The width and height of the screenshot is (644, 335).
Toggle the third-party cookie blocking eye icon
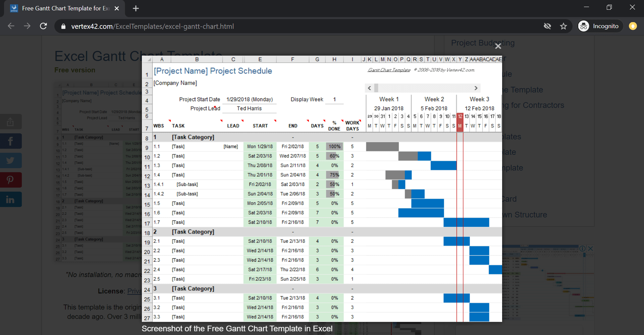[x=547, y=26]
